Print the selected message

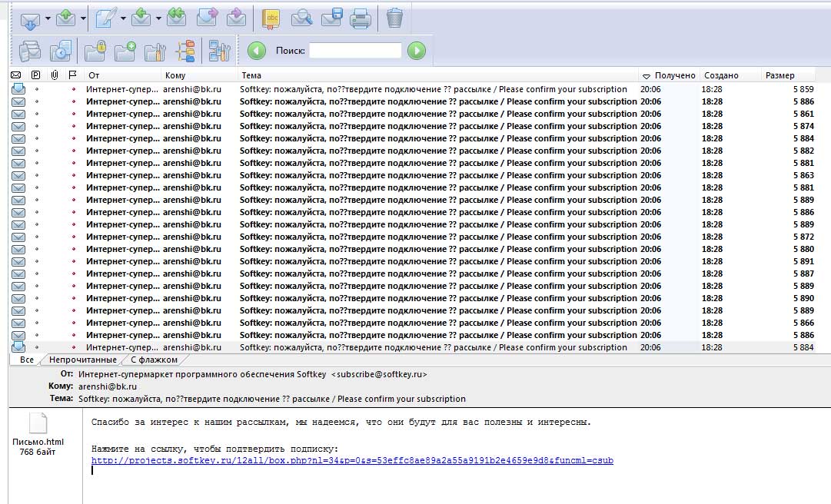click(361, 18)
